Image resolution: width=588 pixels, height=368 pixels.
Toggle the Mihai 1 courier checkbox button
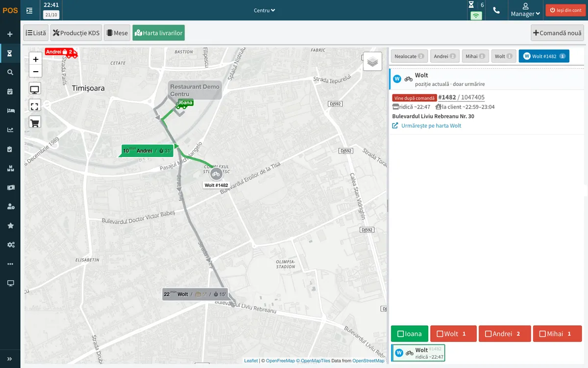click(557, 334)
